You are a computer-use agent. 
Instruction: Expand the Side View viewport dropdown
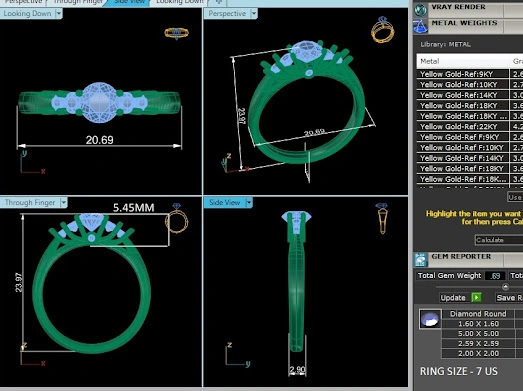248,203
